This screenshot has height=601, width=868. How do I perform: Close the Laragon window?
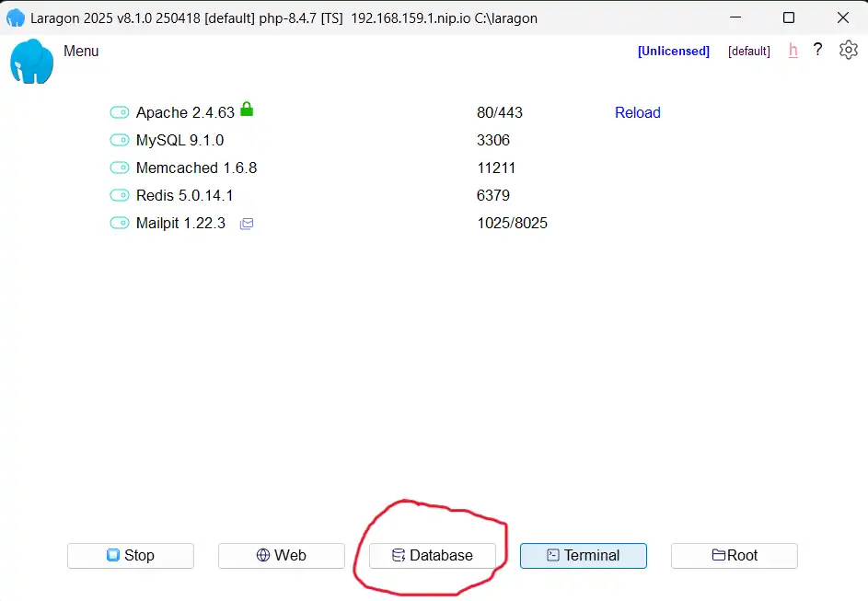point(842,17)
